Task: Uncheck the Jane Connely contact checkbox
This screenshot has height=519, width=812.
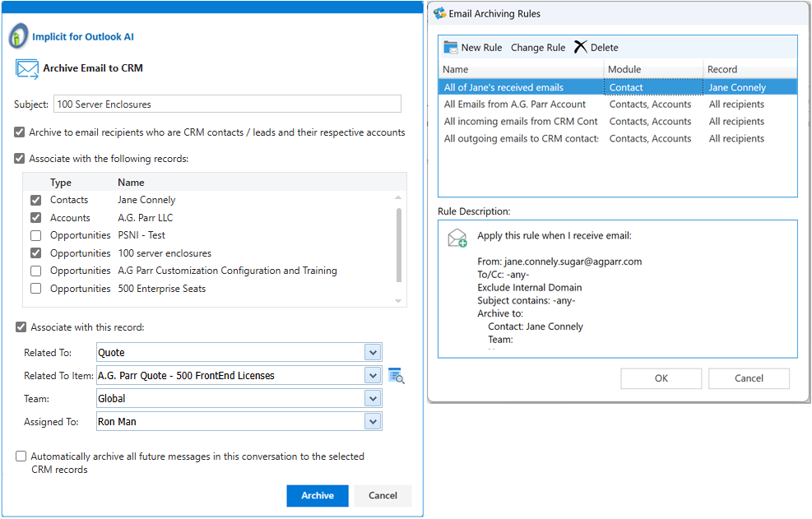Action: point(36,200)
